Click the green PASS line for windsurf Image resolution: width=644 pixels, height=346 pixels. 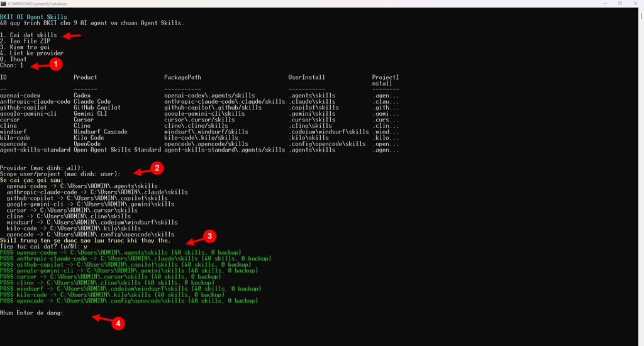[x=131, y=289]
